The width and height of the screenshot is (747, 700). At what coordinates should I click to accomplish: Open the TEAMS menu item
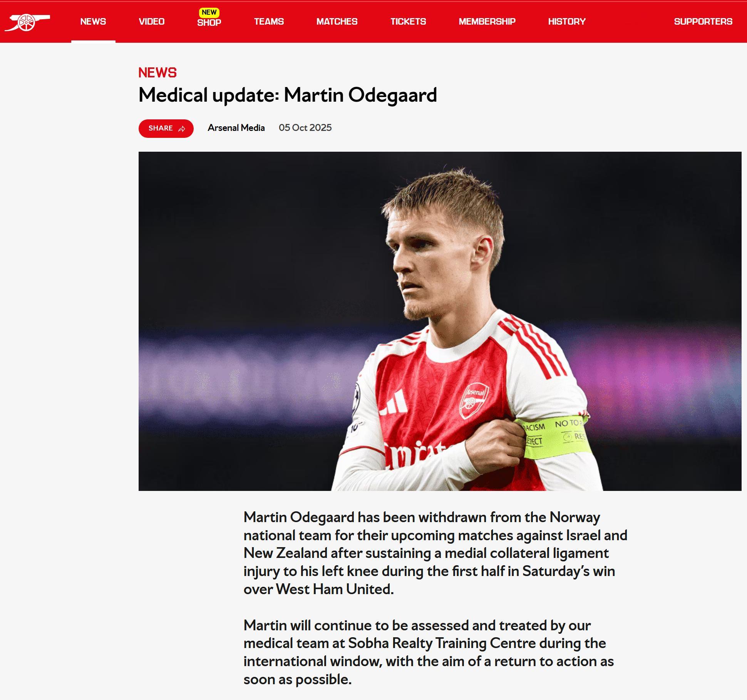click(x=269, y=22)
